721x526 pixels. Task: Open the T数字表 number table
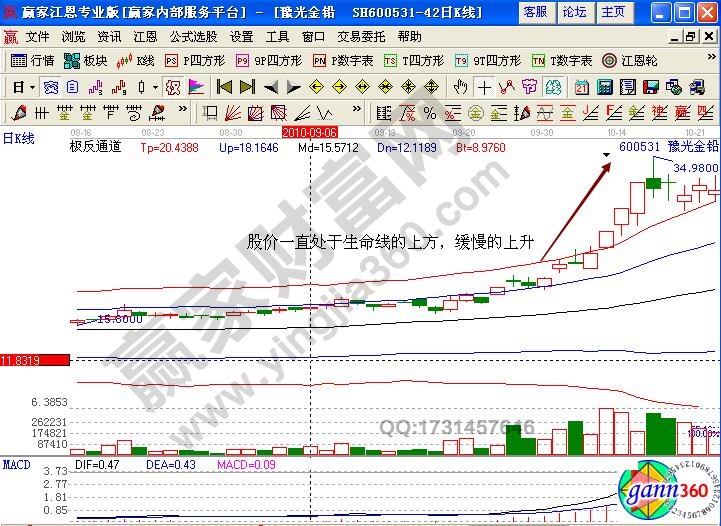(x=562, y=60)
